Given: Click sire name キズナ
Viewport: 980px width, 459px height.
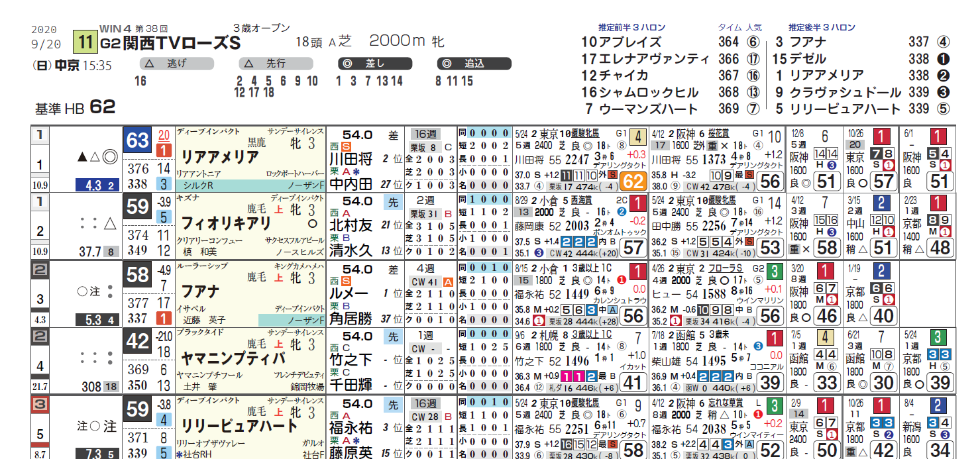Looking at the screenshot, I should coord(187,199).
